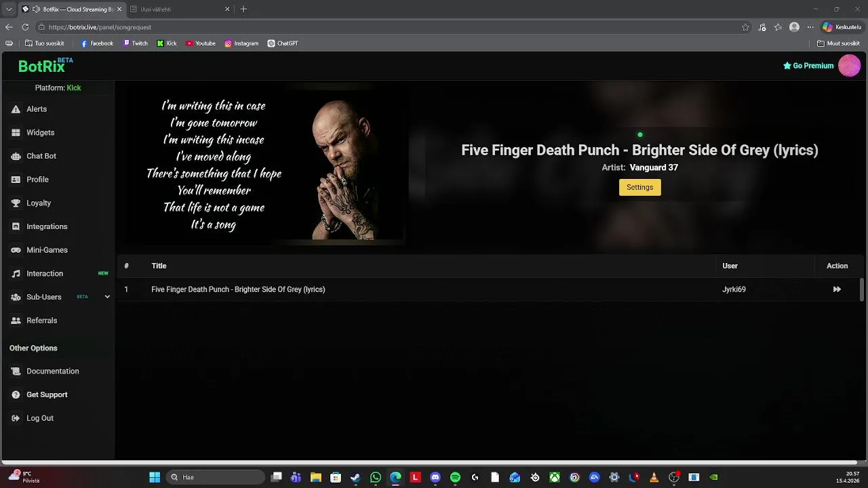The width and height of the screenshot is (868, 488).
Task: Open the Youtube bookmark
Action: [x=201, y=43]
